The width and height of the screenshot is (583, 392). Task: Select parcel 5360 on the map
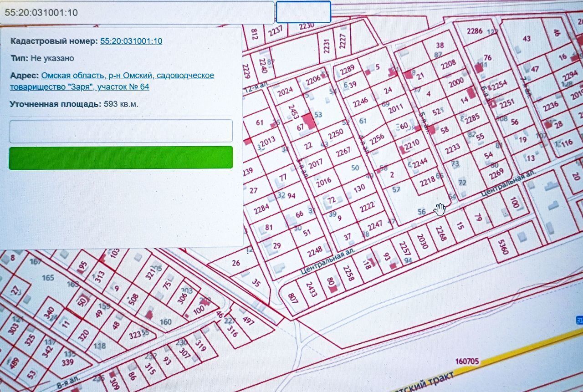tap(503, 246)
